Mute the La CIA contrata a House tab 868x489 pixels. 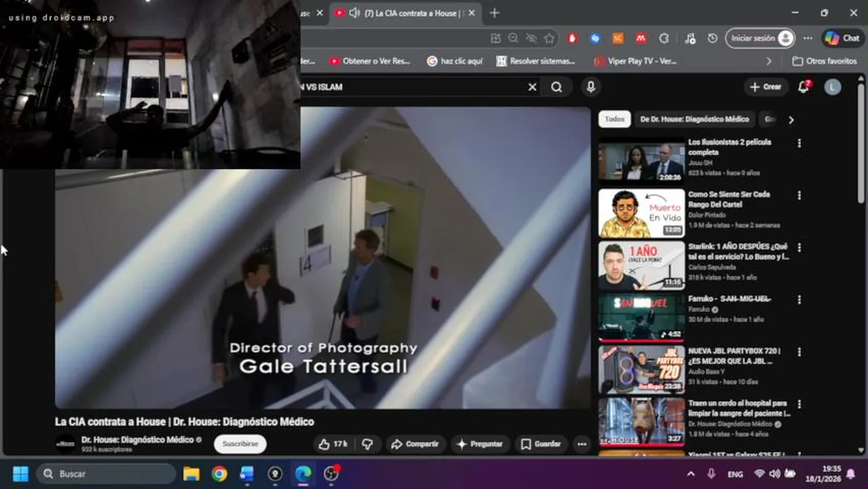pyautogui.click(x=354, y=13)
